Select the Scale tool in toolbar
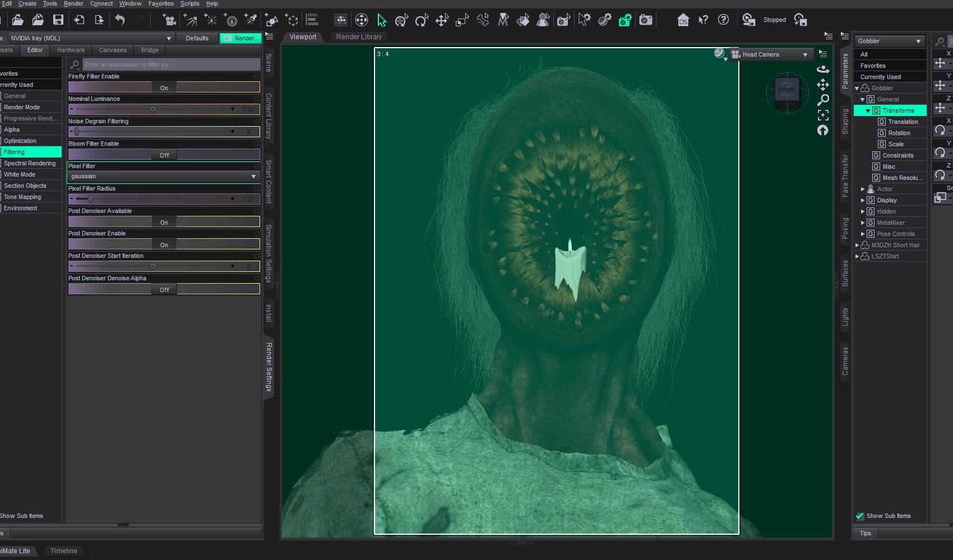 pos(462,21)
